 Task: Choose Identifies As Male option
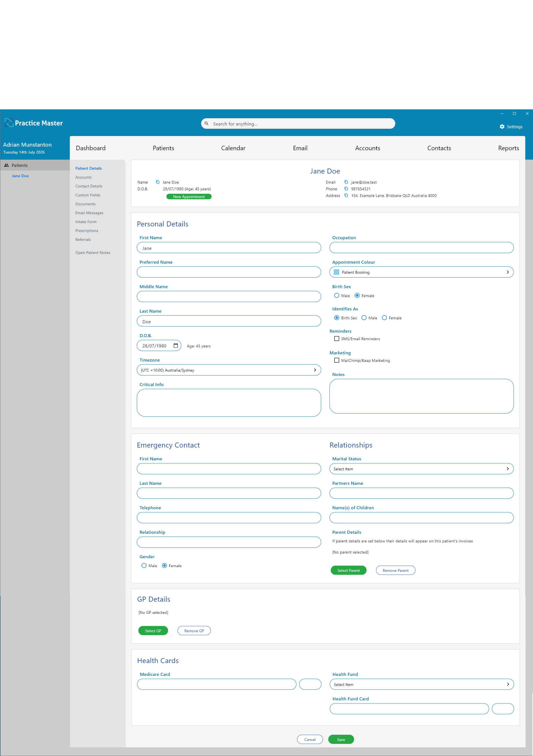[x=364, y=318]
